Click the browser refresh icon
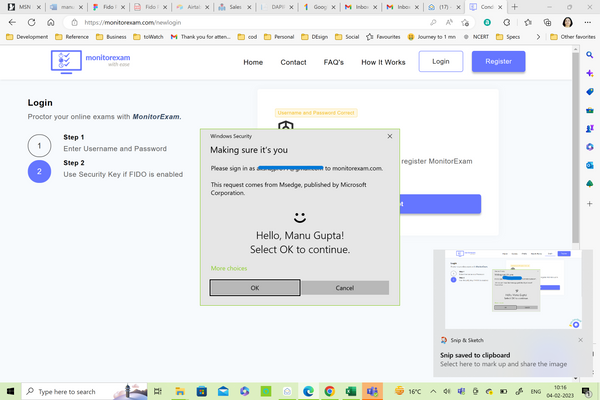 [29, 21]
